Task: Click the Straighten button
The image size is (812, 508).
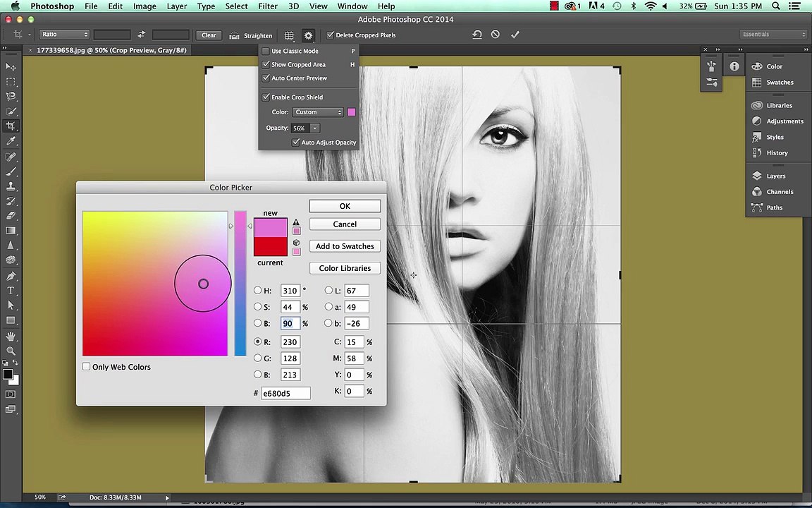Action: [251, 35]
